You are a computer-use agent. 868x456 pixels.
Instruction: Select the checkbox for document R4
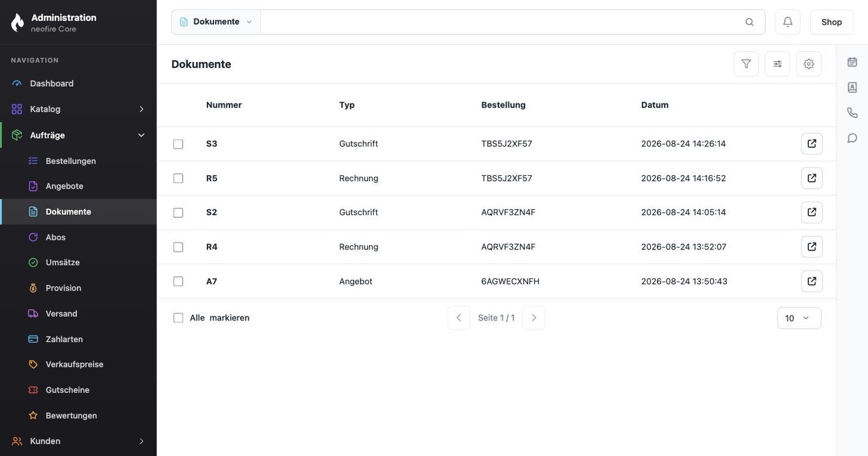(178, 247)
